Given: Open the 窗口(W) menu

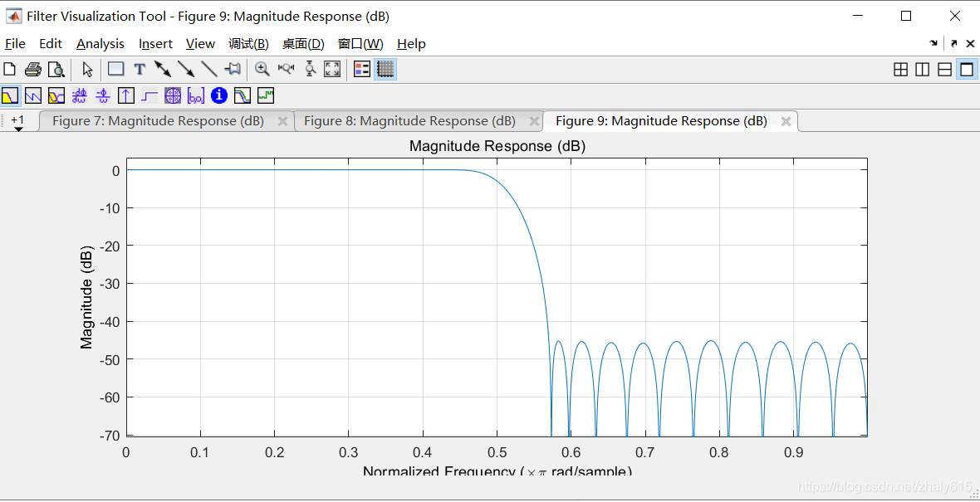Looking at the screenshot, I should 360,44.
